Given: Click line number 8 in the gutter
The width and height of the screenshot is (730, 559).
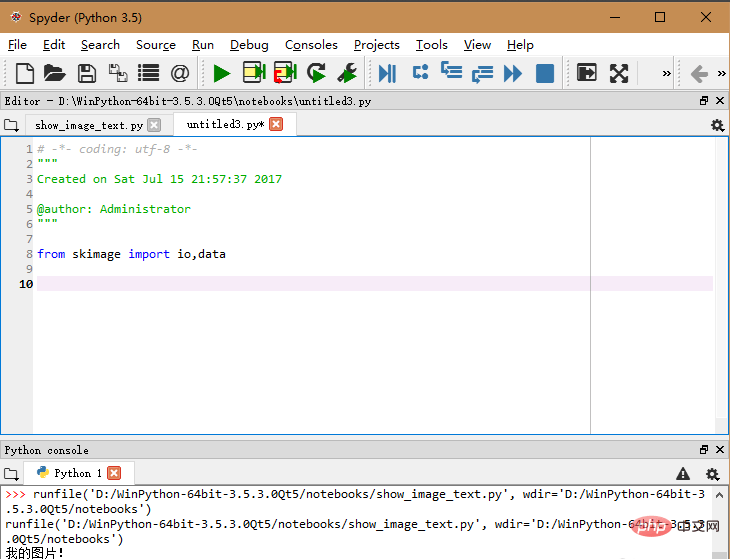Looking at the screenshot, I should [29, 254].
